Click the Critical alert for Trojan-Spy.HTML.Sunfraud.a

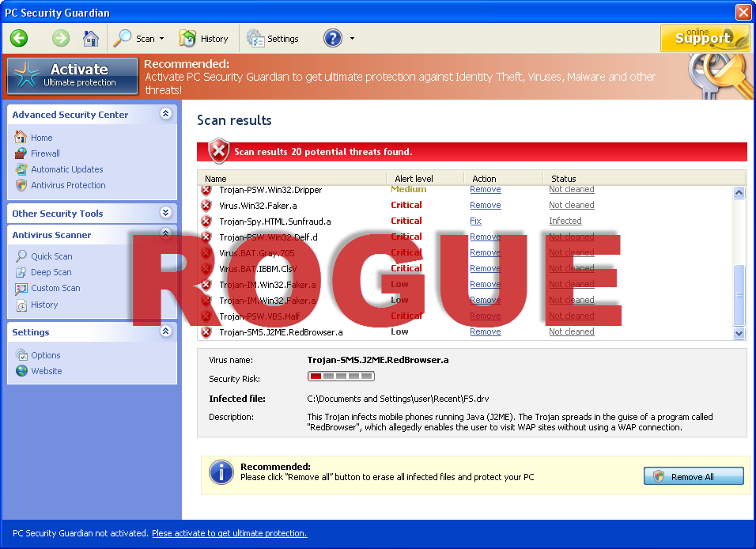point(406,221)
